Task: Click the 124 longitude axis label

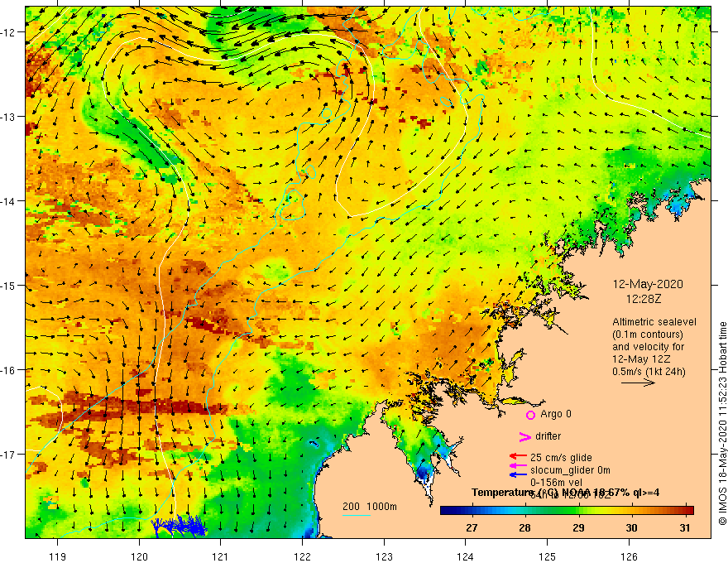Action: point(465,556)
